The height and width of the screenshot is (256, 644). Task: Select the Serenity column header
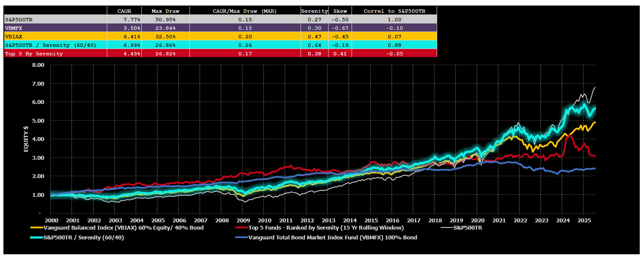click(x=314, y=11)
